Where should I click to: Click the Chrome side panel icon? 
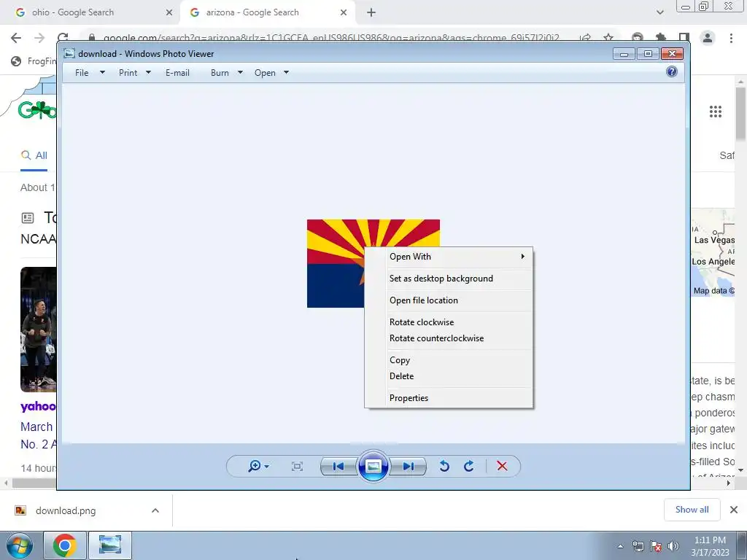coord(684,38)
